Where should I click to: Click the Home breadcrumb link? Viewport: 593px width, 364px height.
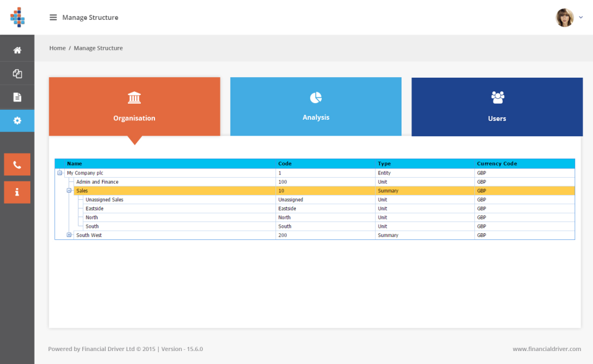tap(57, 48)
